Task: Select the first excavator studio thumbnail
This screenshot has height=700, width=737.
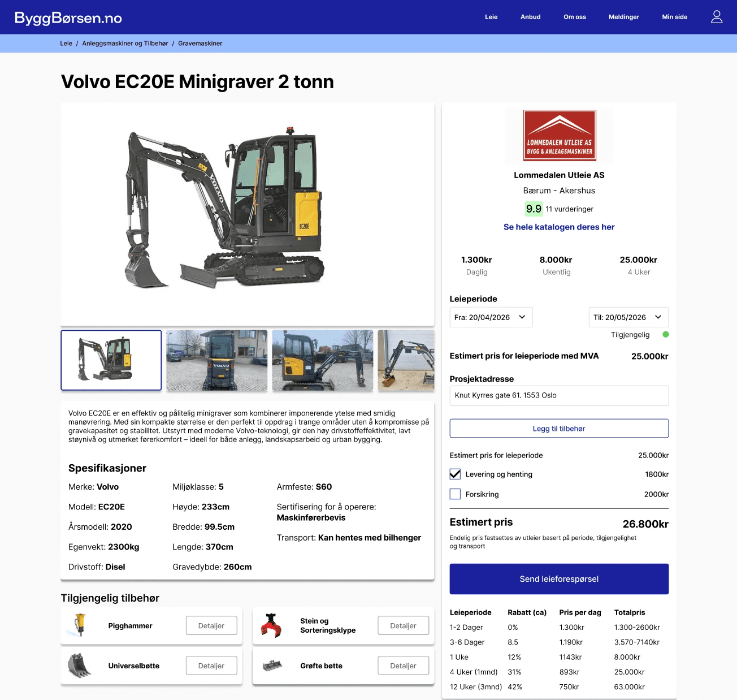Action: click(x=111, y=360)
